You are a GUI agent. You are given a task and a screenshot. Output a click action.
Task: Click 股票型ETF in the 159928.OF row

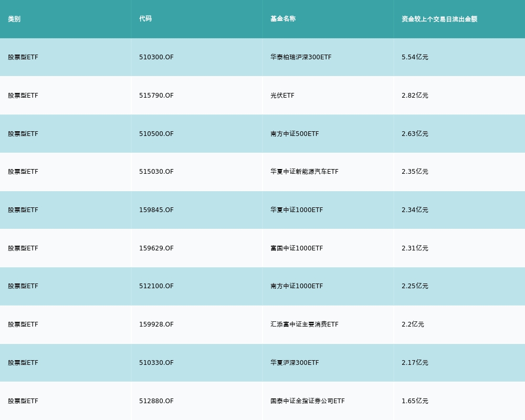pyautogui.click(x=23, y=324)
